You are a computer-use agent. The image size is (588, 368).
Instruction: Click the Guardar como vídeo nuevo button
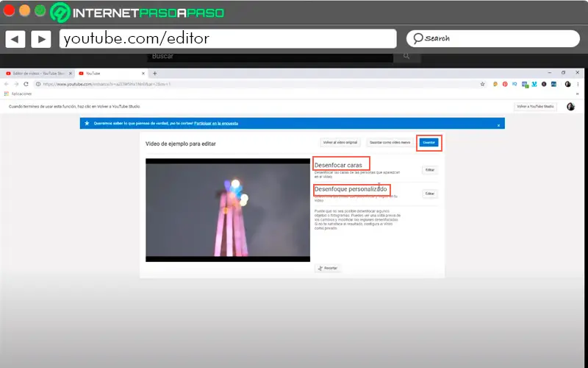click(390, 143)
